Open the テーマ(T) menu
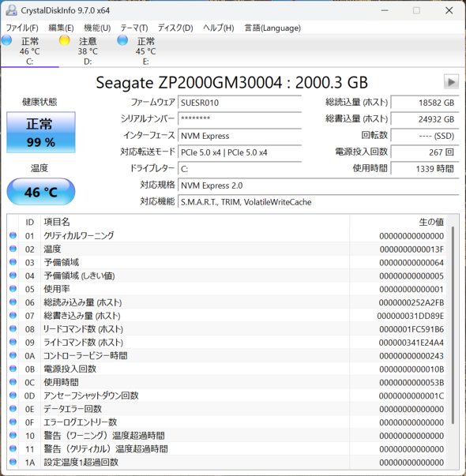Screen dimensions: 466x476 pos(134,28)
